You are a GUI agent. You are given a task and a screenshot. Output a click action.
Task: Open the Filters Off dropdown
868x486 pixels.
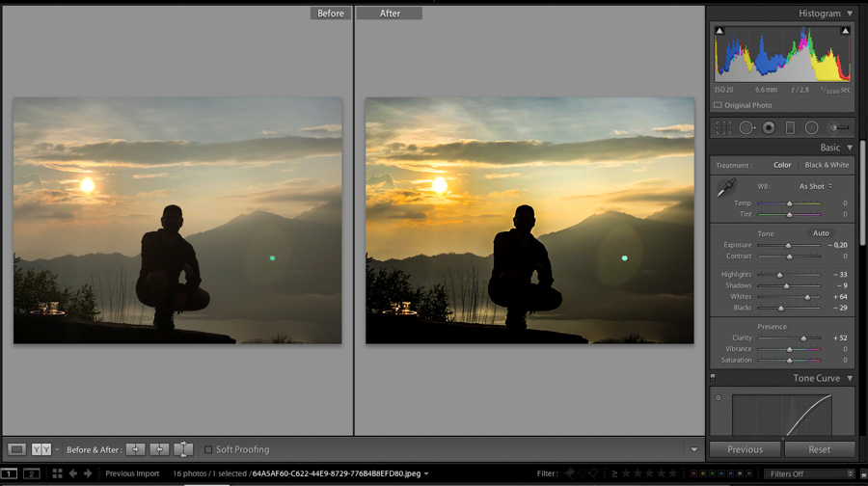click(810, 473)
